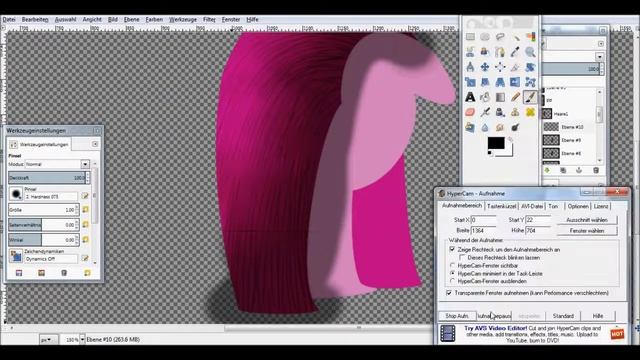The height and width of the screenshot is (360, 640).
Task: Click the 'Stop Aufn.' button
Action: click(457, 316)
